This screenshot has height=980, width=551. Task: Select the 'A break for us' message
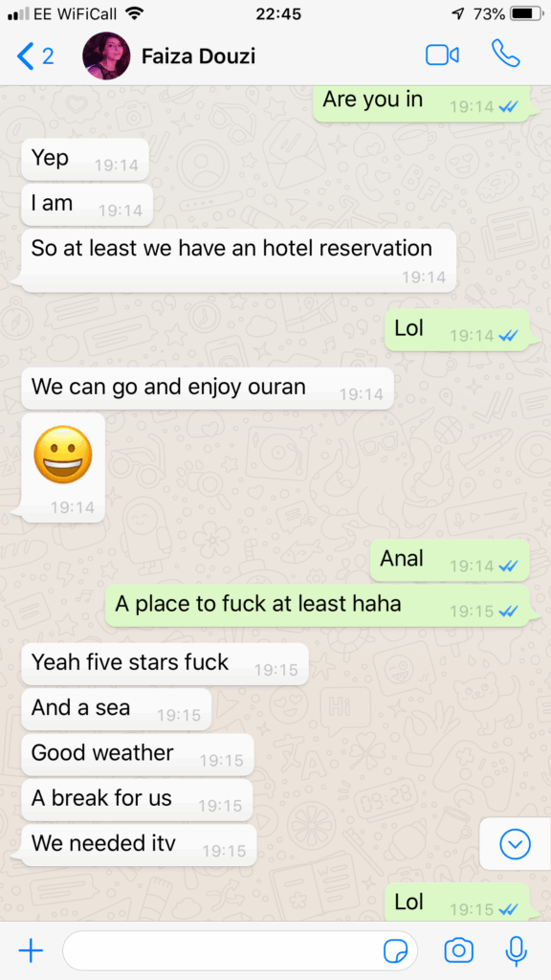pyautogui.click(x=137, y=799)
